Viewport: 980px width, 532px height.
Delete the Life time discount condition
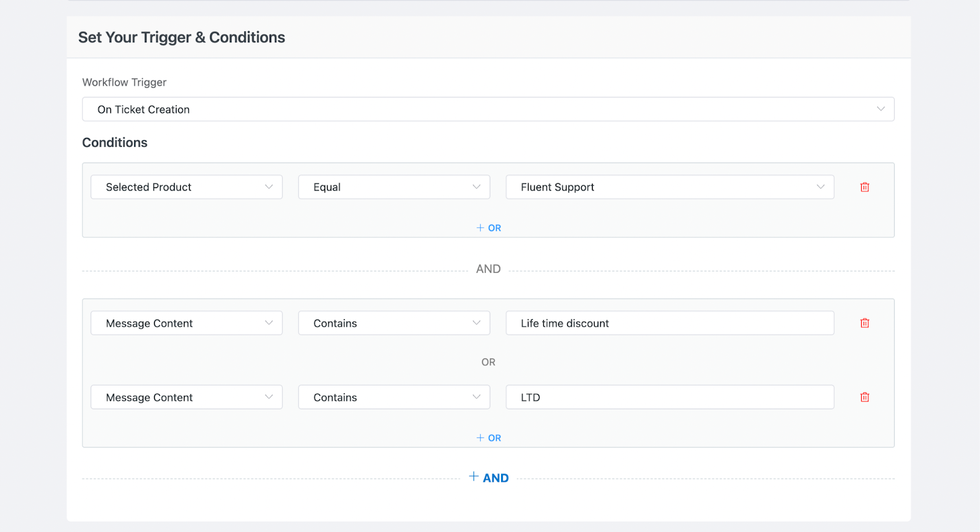click(x=864, y=323)
